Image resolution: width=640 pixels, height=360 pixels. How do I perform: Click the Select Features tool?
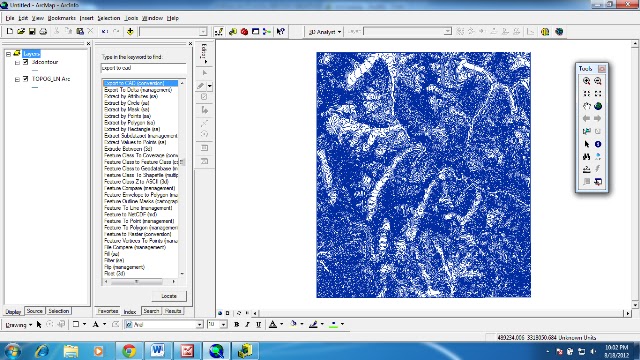point(587,131)
